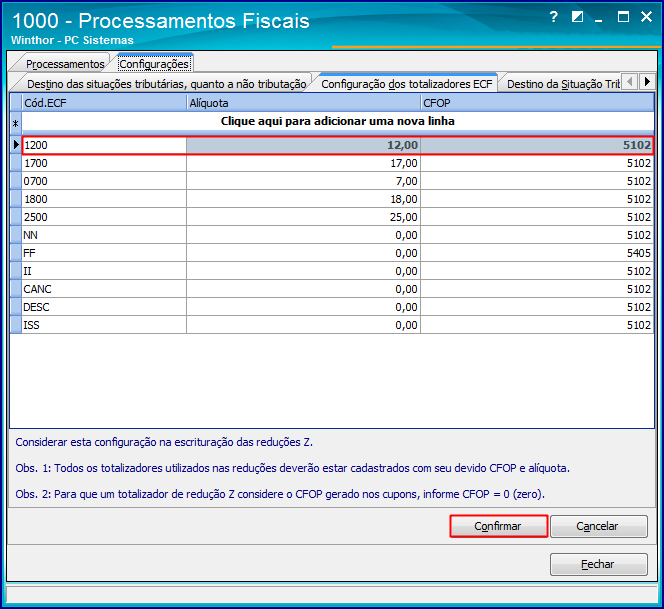Click the asterisk new-row indicator
The height and width of the screenshot is (609, 664).
tap(16, 123)
